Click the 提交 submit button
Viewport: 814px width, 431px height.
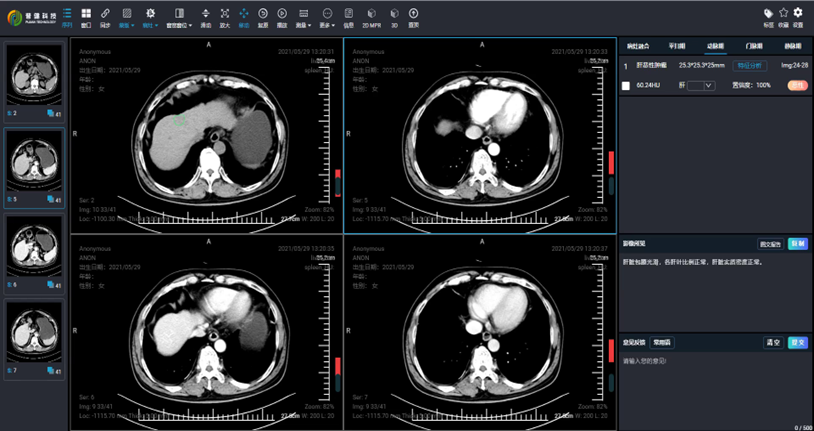(x=797, y=342)
